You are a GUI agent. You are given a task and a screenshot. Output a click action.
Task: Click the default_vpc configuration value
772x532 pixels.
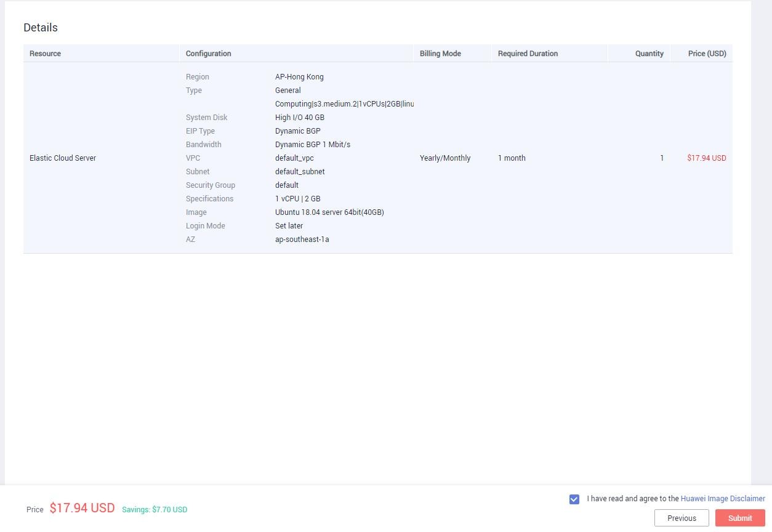294,158
